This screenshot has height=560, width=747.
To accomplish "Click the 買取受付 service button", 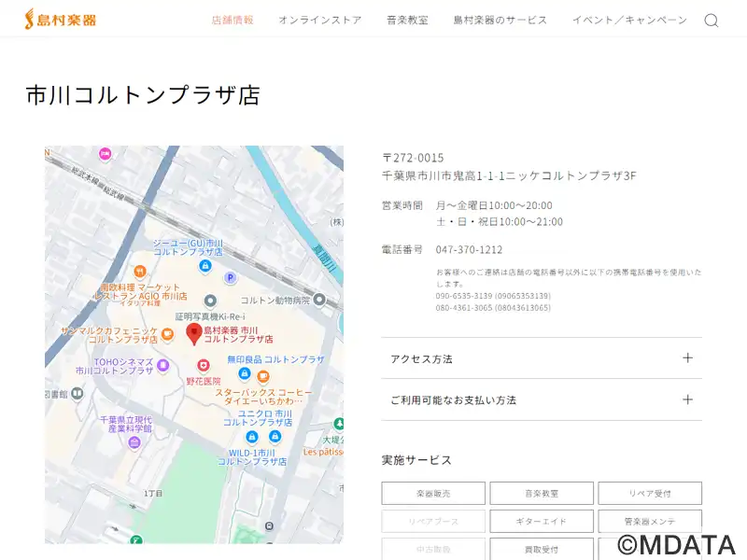I will [542, 549].
